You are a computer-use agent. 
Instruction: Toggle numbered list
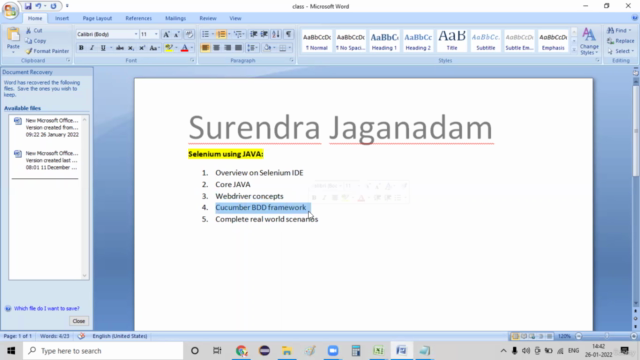pyautogui.click(x=221, y=34)
